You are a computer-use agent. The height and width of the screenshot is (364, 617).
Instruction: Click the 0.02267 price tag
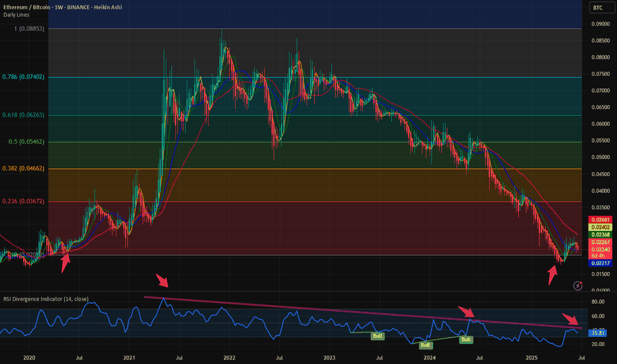pos(600,242)
